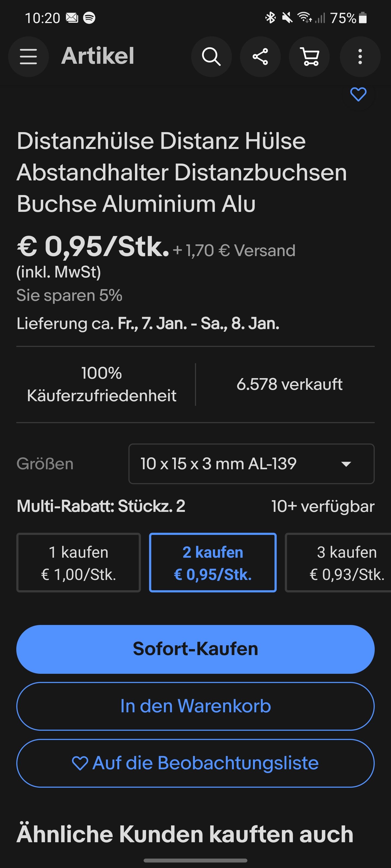This screenshot has width=391, height=868.
Task: Tap the '6.578 verkauft' sold count
Action: pyautogui.click(x=289, y=384)
